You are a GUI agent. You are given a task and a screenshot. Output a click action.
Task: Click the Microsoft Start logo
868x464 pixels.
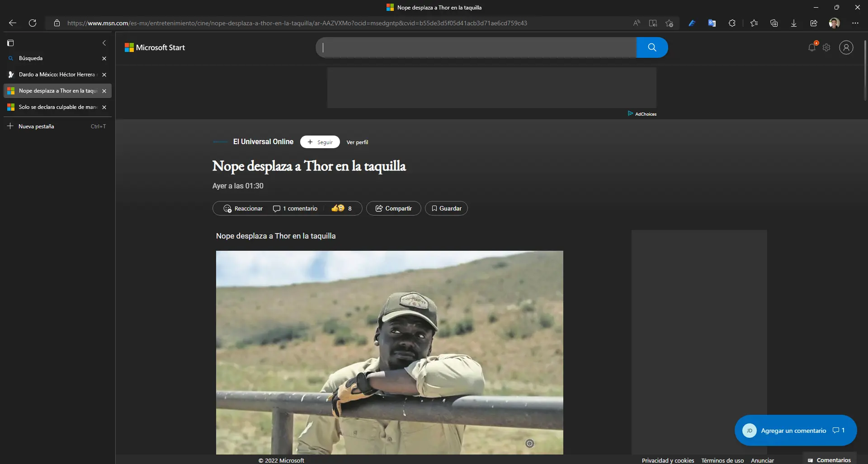[x=155, y=47]
